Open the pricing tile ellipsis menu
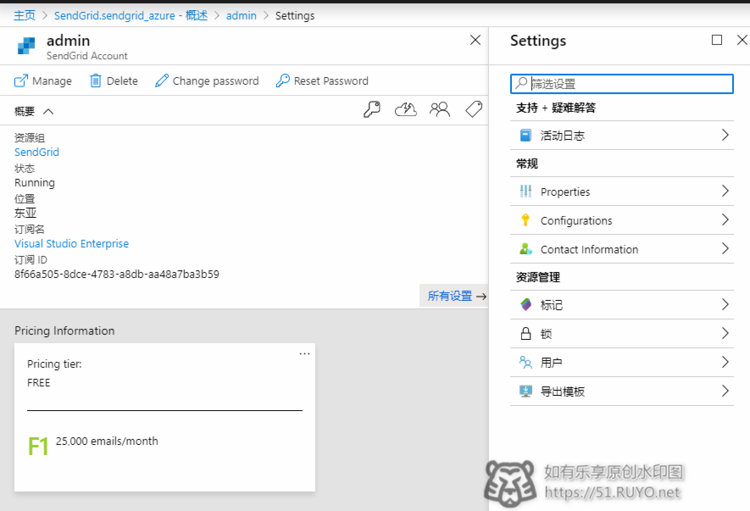750x511 pixels. (304, 354)
